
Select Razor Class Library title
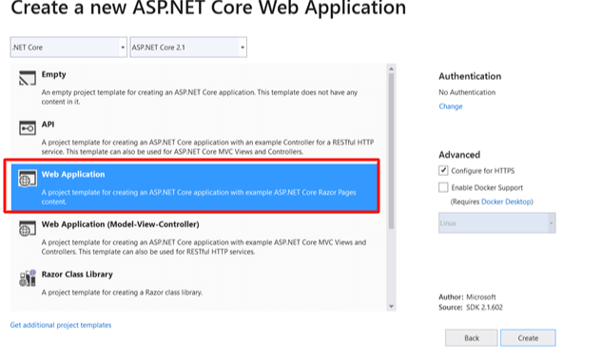(x=77, y=275)
